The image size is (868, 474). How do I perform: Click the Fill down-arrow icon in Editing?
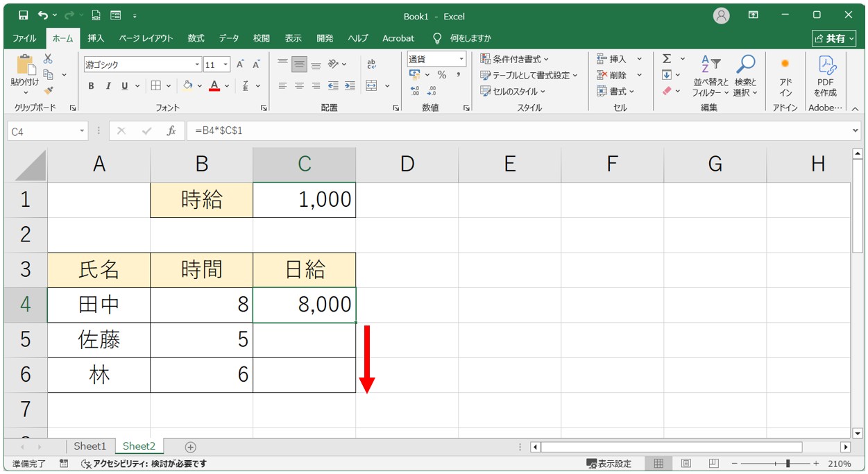click(x=667, y=75)
